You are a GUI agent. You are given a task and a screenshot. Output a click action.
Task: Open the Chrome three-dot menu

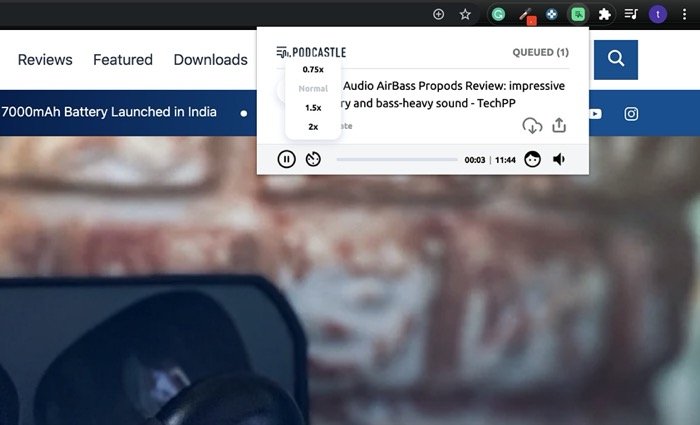click(x=684, y=14)
